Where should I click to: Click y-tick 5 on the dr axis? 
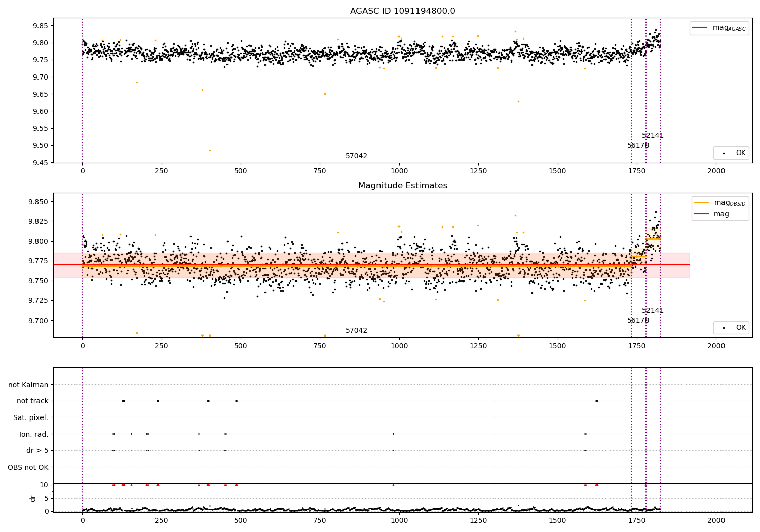pyautogui.click(x=46, y=498)
